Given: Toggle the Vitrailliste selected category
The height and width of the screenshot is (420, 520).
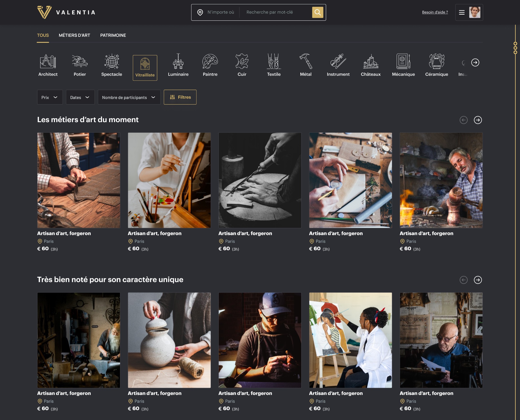Looking at the screenshot, I should click(145, 68).
